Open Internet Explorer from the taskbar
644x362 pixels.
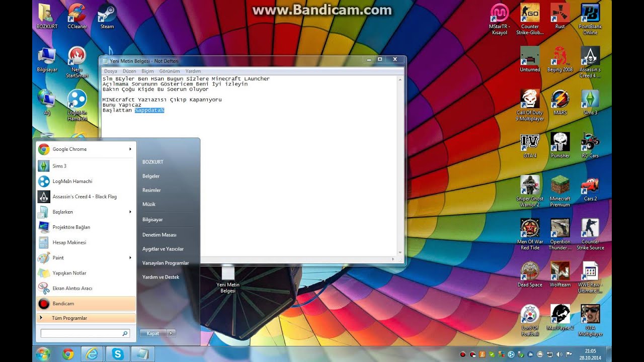pos(92,354)
